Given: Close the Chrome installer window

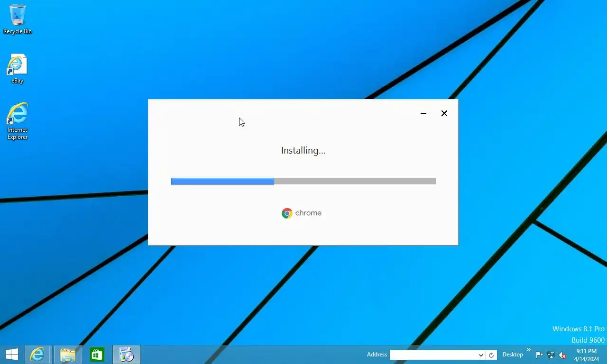Looking at the screenshot, I should 444,113.
